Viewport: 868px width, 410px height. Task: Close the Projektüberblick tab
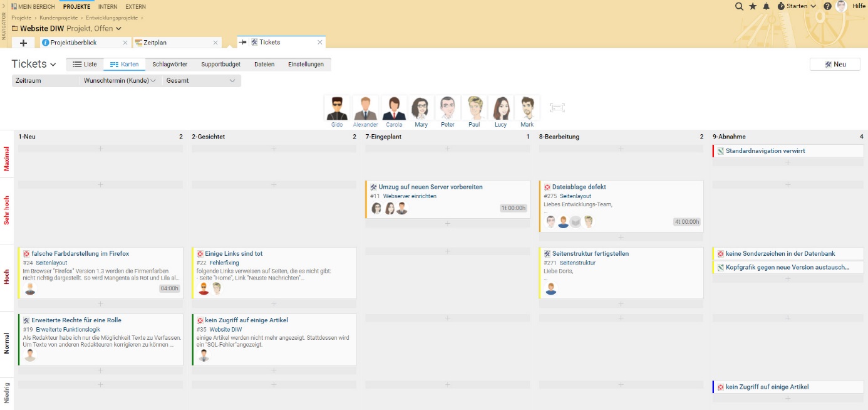point(125,43)
